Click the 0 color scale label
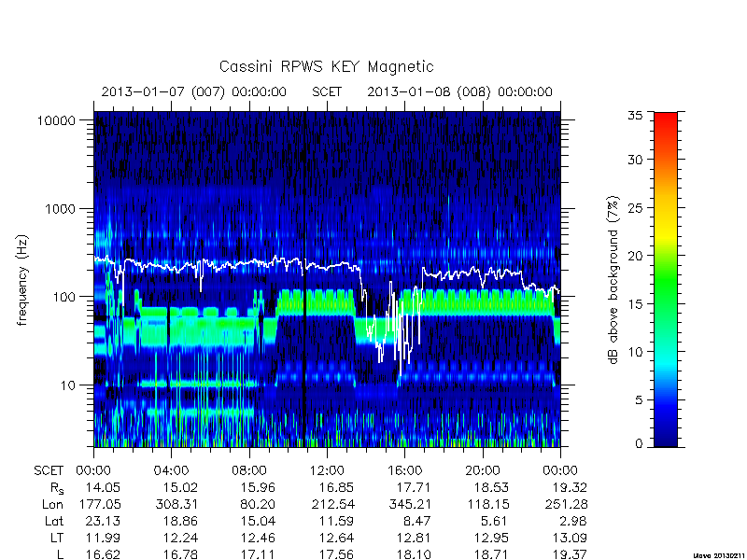747x560 pixels. click(639, 444)
